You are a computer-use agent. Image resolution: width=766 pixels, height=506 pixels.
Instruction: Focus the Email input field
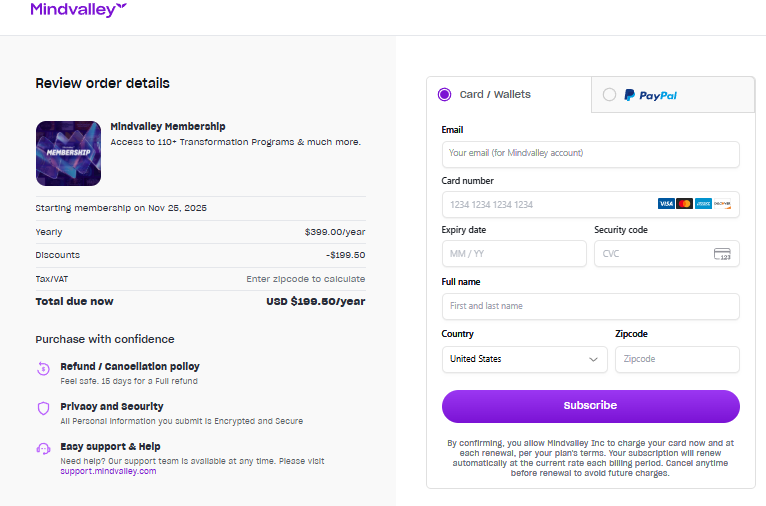pyautogui.click(x=590, y=154)
